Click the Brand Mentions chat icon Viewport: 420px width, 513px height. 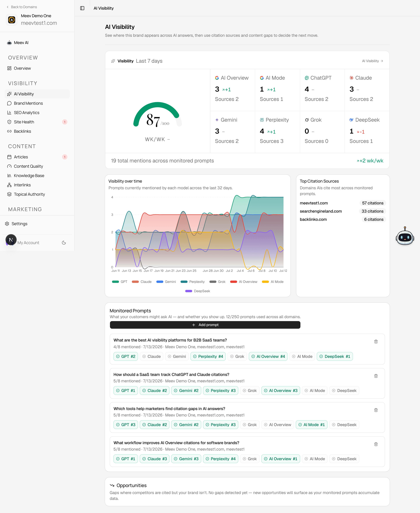click(x=9, y=103)
